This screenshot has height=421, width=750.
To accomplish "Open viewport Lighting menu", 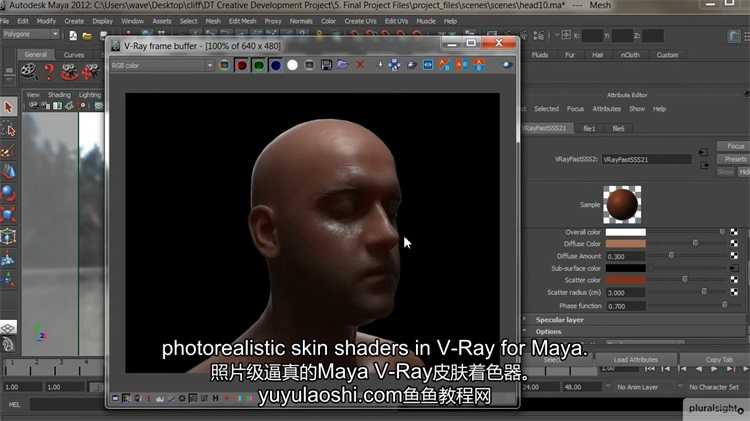I will 90,95.
